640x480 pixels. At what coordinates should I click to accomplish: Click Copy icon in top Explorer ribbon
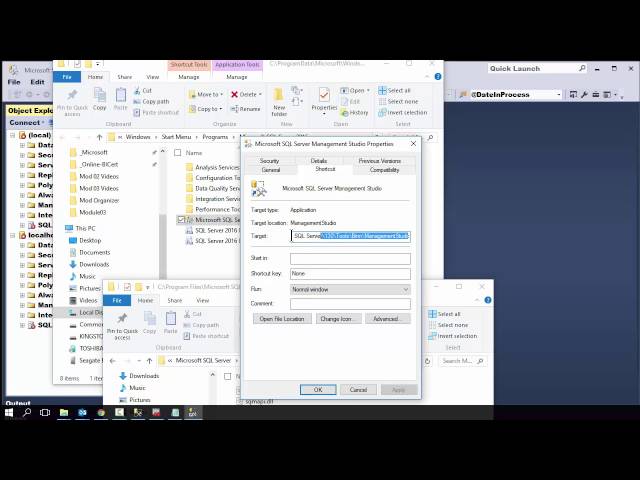100,99
